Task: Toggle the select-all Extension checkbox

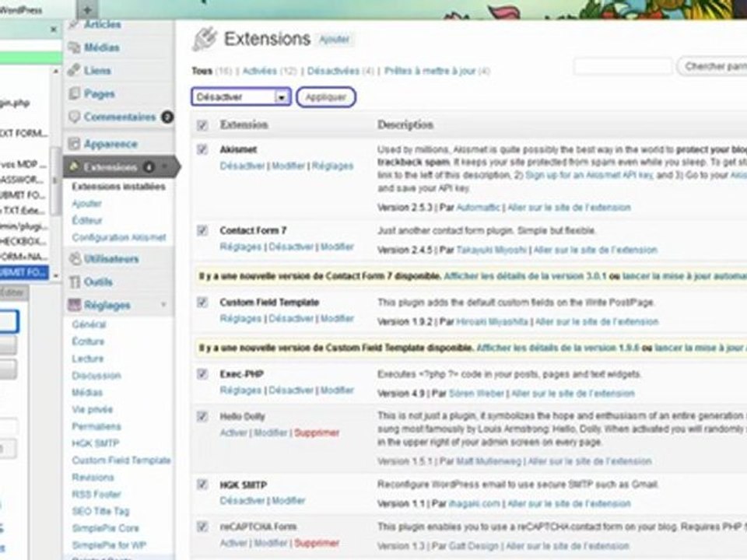Action: click(x=202, y=124)
